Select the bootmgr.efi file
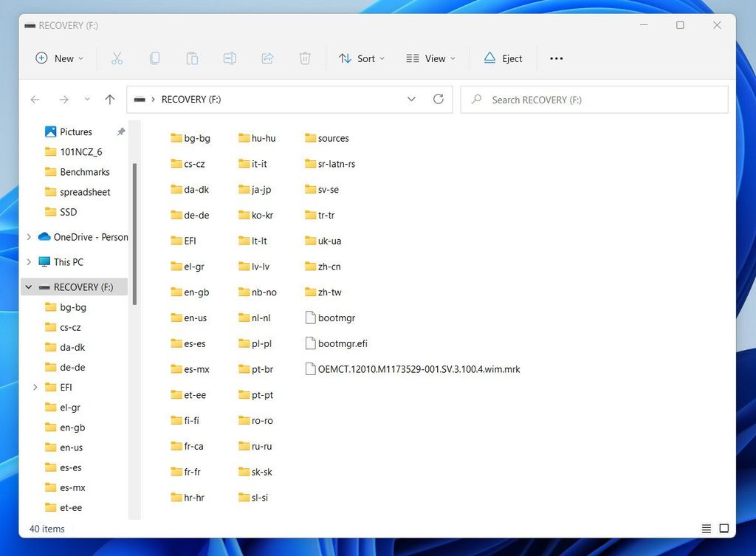 tap(342, 343)
